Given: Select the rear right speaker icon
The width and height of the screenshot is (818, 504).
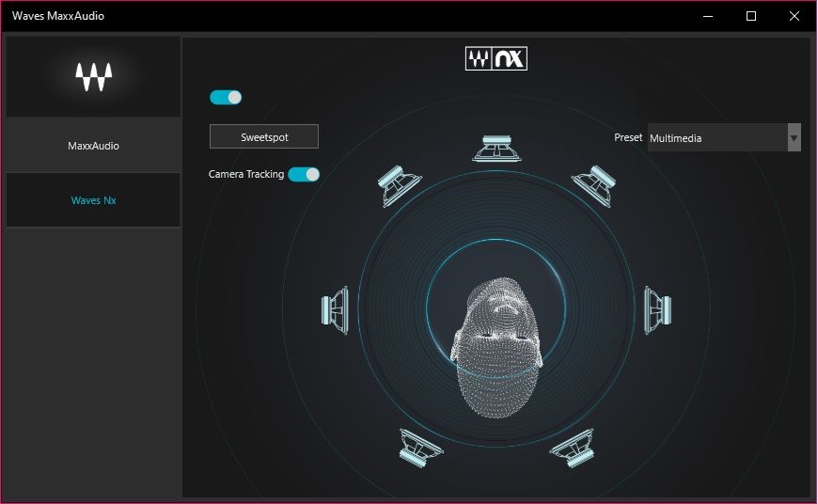Looking at the screenshot, I should coord(573,449).
